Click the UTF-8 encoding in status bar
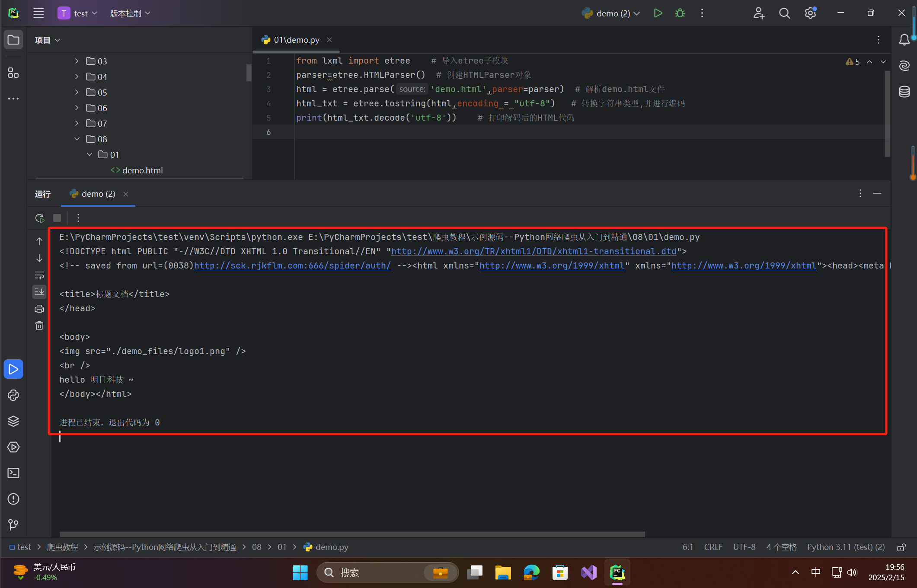The image size is (917, 588). click(744, 547)
